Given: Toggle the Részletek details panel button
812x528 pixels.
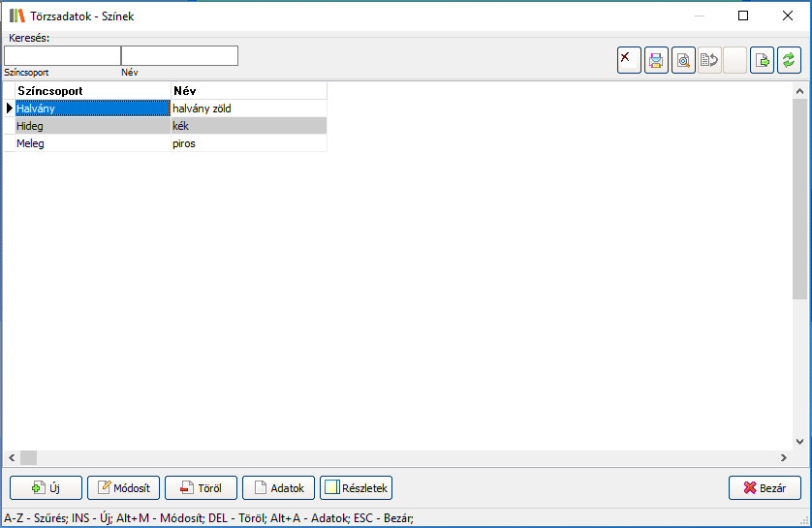Looking at the screenshot, I should click(x=356, y=488).
